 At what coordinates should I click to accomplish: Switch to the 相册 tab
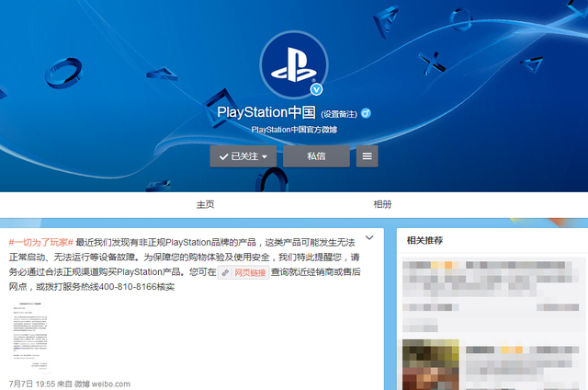(382, 204)
